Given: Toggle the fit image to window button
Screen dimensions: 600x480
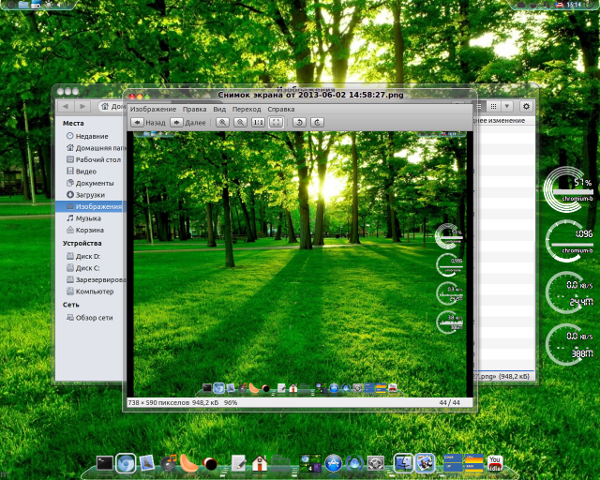Looking at the screenshot, I should pyautogui.click(x=276, y=122).
